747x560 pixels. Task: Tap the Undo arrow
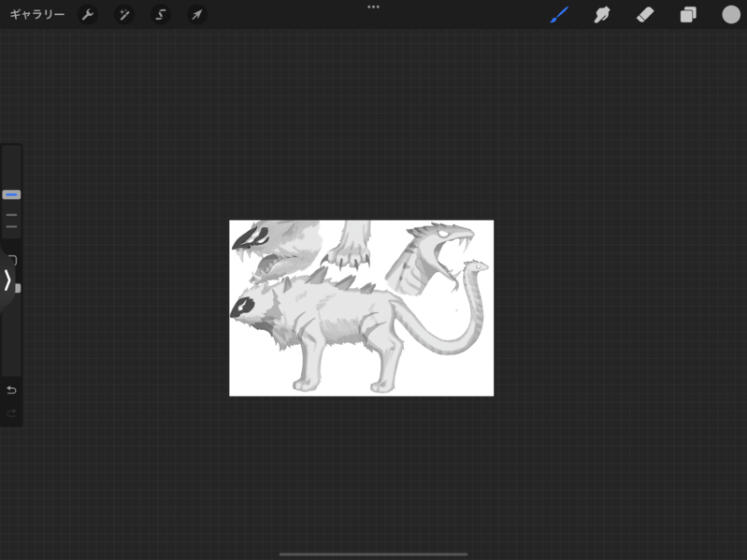(11, 390)
